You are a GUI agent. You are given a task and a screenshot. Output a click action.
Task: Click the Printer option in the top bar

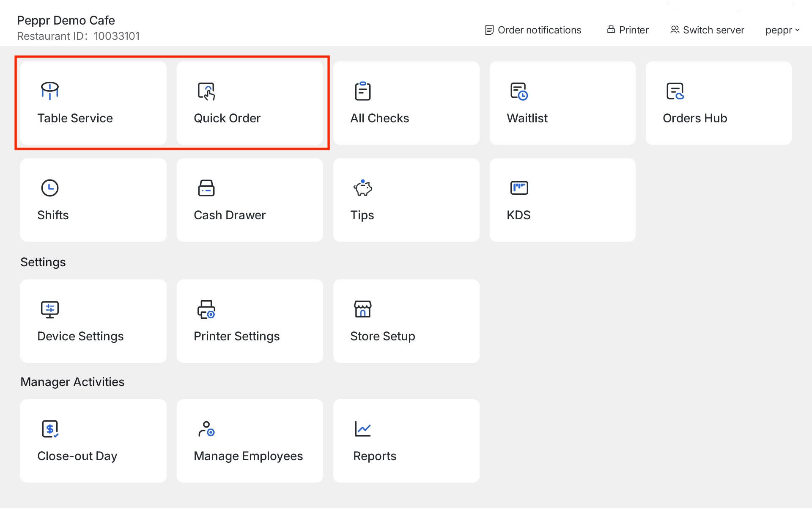627,30
